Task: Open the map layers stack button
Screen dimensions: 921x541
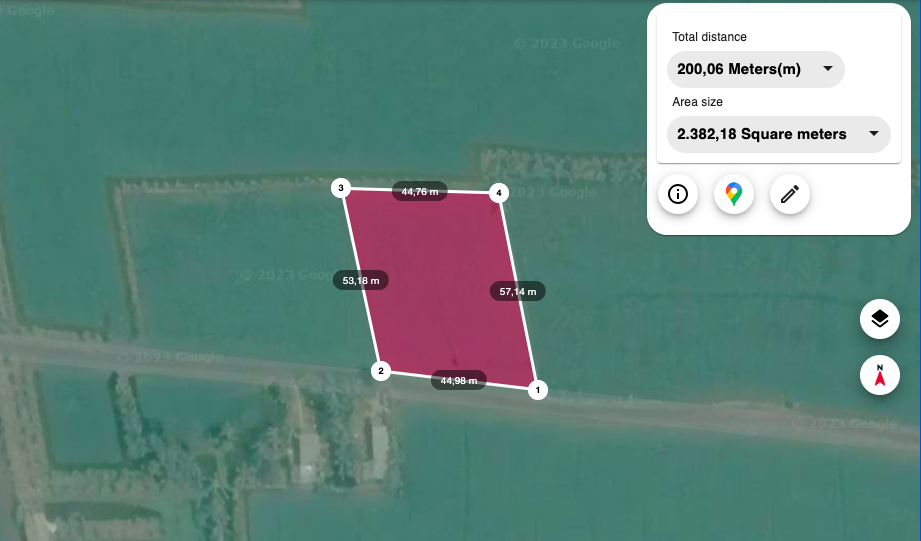Action: pos(880,319)
